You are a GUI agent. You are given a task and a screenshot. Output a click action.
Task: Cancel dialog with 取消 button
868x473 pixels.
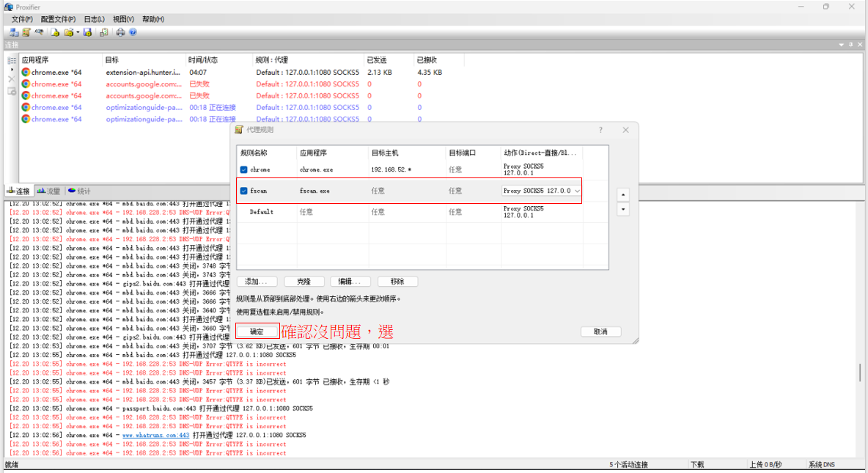click(600, 331)
